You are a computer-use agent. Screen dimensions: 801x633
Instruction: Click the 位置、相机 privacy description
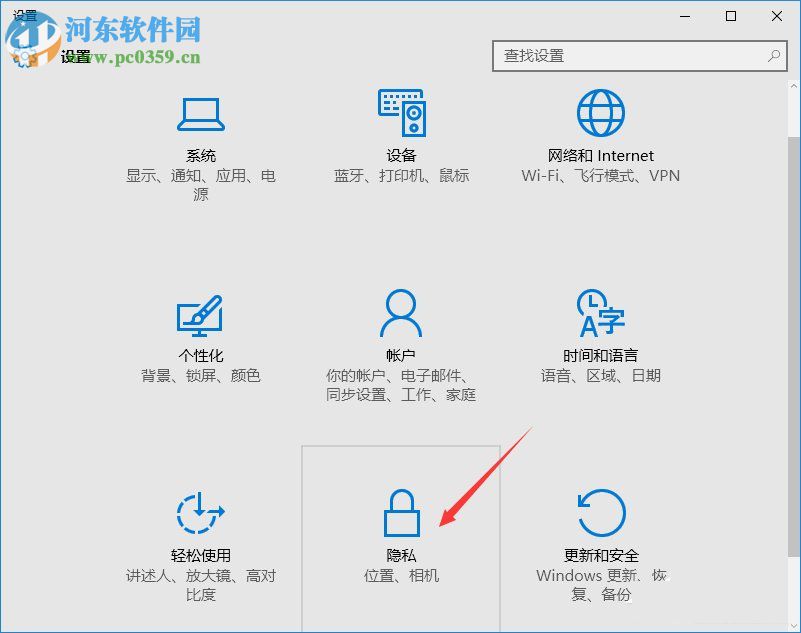point(400,577)
